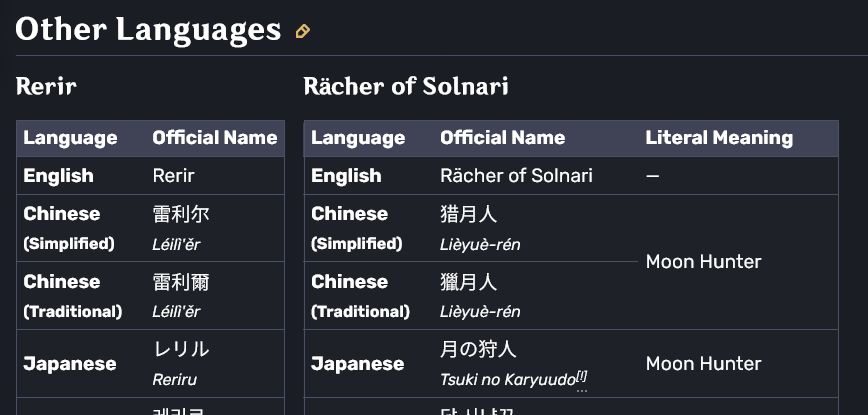Click the Rächer of Solnari subsection heading
The image size is (868, 415).
(x=406, y=86)
